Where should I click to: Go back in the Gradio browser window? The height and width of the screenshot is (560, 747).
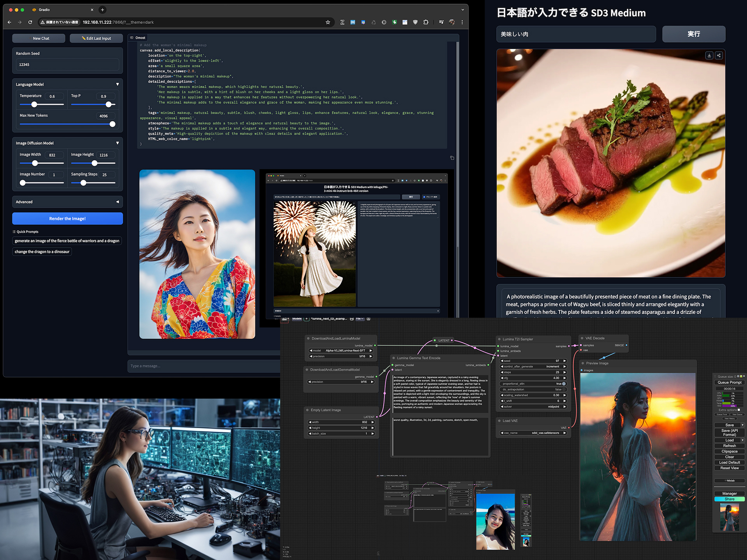point(9,22)
